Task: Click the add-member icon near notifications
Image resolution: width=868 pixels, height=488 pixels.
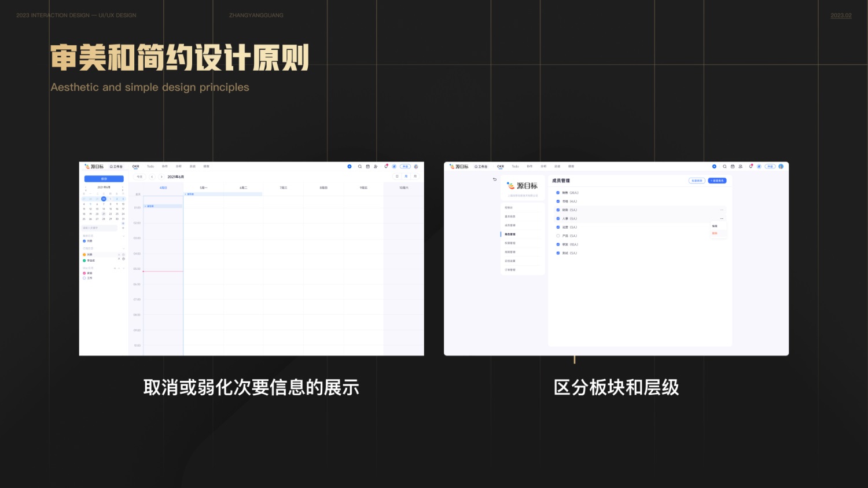Action: 376,166
